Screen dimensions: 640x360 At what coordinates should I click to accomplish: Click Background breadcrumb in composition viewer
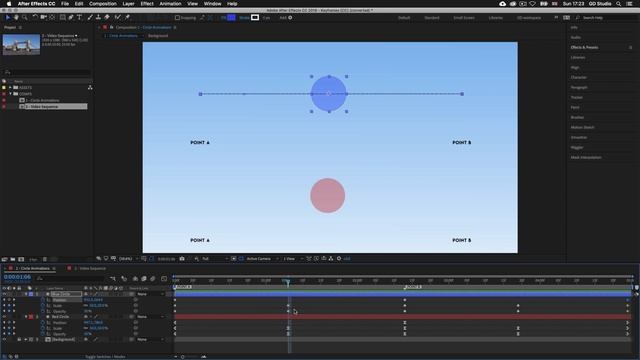pyautogui.click(x=158, y=36)
